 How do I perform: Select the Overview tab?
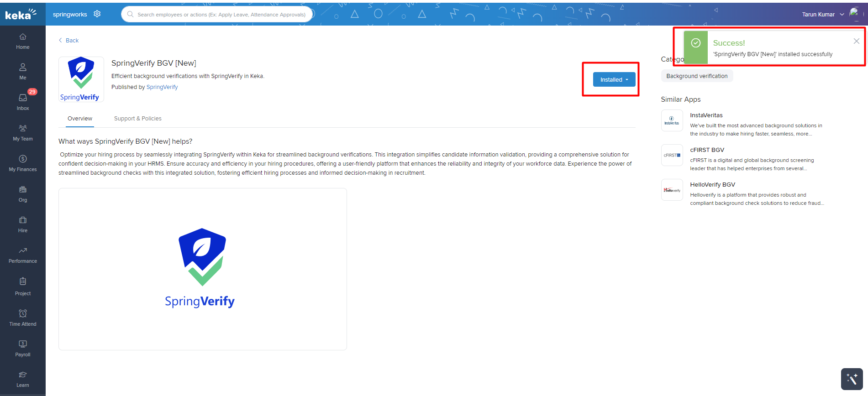[80, 119]
